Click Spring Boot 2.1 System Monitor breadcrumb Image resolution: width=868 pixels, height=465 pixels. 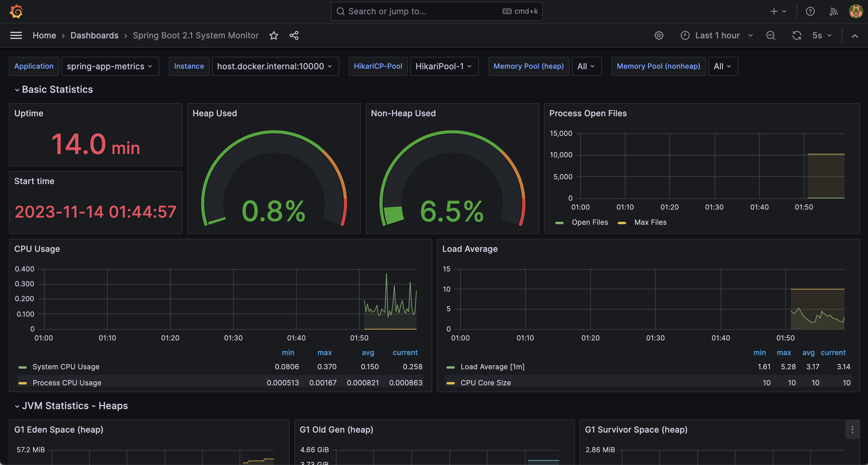coord(196,35)
